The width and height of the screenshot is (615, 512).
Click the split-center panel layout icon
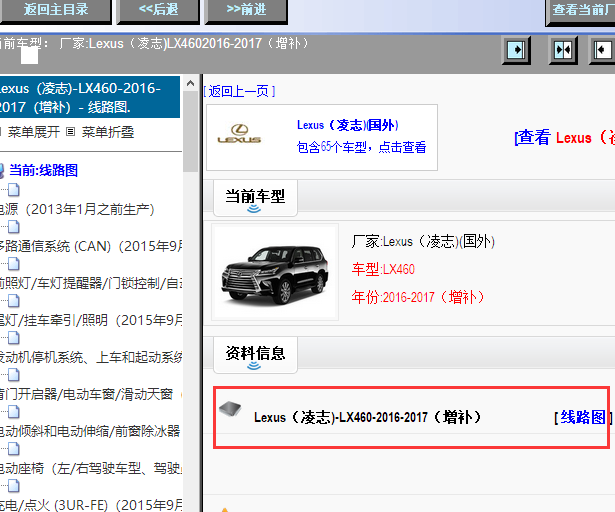pyautogui.click(x=563, y=50)
